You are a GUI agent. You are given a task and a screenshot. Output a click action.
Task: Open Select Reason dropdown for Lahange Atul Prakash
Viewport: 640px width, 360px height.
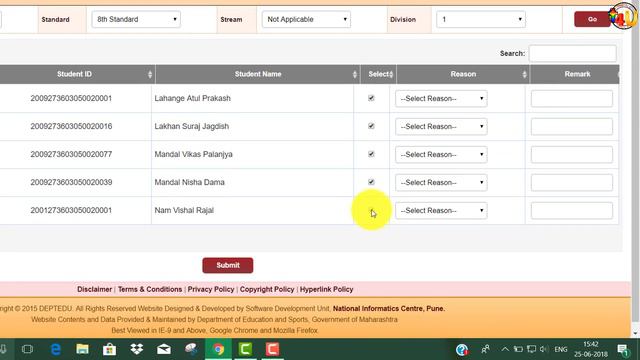click(441, 99)
